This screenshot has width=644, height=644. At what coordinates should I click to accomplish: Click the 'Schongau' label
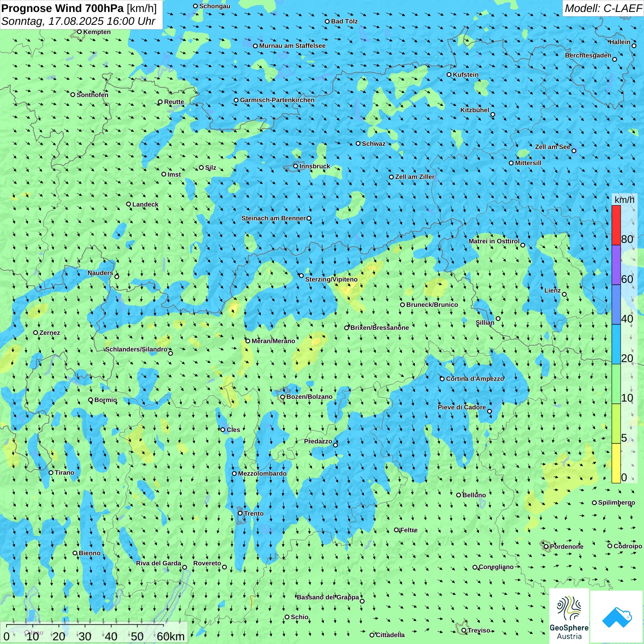tap(214, 6)
